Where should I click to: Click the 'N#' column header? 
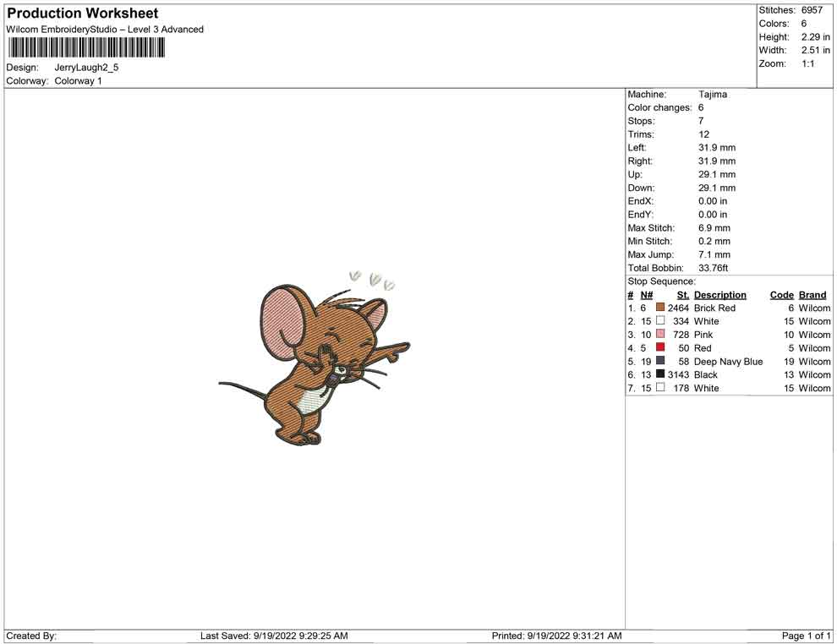coord(647,295)
